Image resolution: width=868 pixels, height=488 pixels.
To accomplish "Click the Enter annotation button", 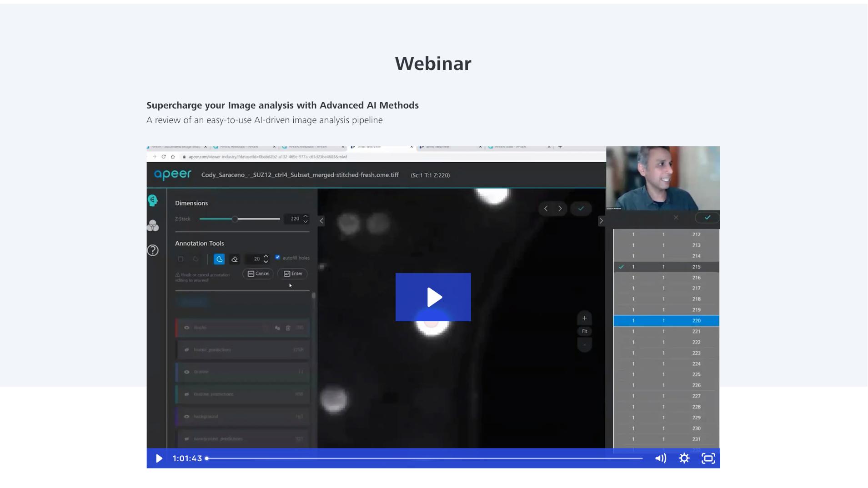I will click(x=293, y=274).
